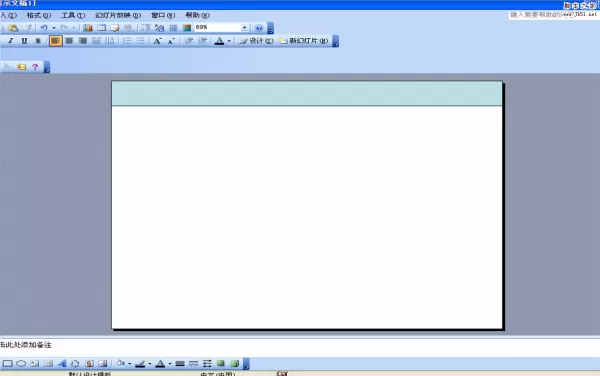Click the folder icon beside the question mark
600x376 pixels.
[21, 67]
